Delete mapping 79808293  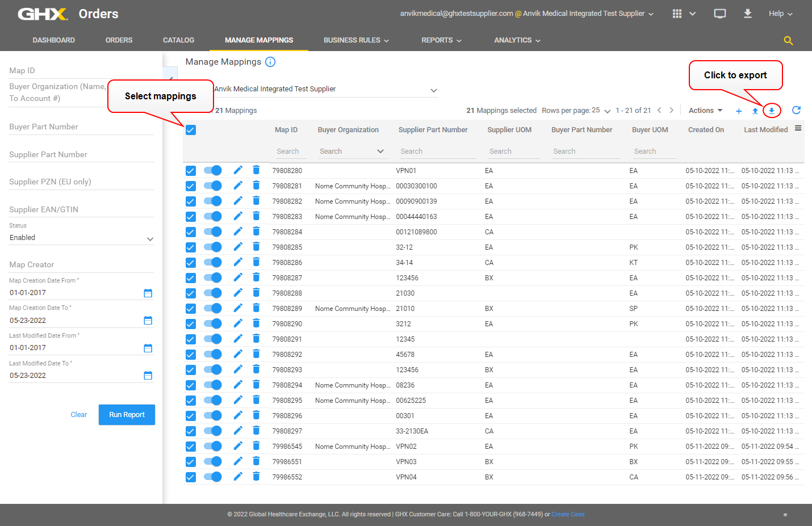point(256,369)
